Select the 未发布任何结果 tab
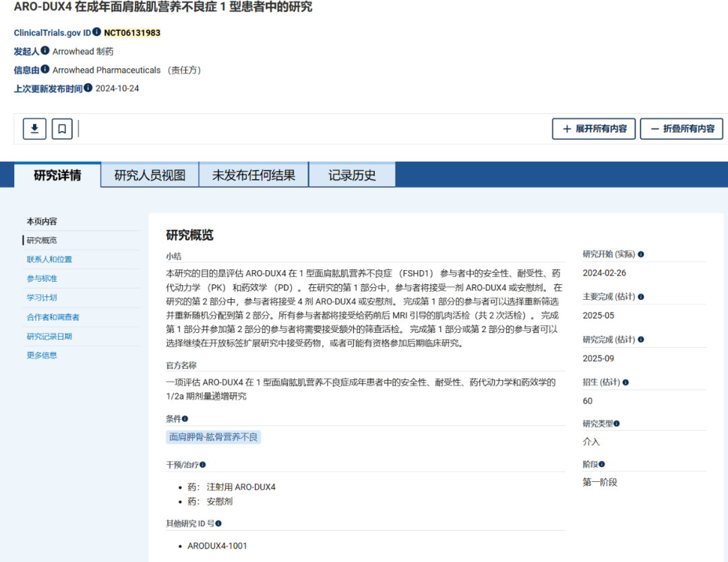 253,174
